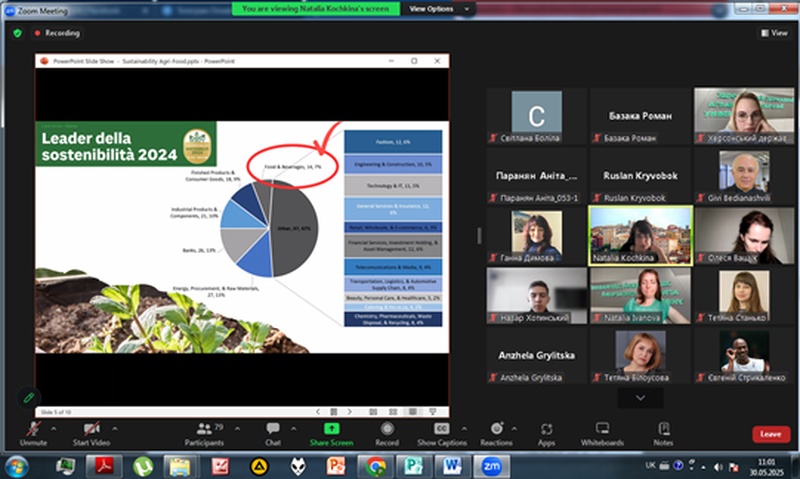Click the green Share Screen icon

click(x=332, y=428)
